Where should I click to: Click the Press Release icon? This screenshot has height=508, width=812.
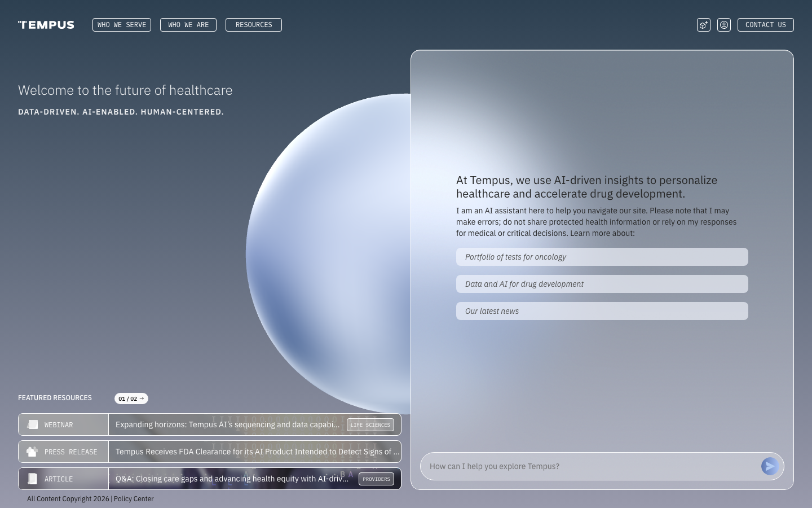coord(32,452)
